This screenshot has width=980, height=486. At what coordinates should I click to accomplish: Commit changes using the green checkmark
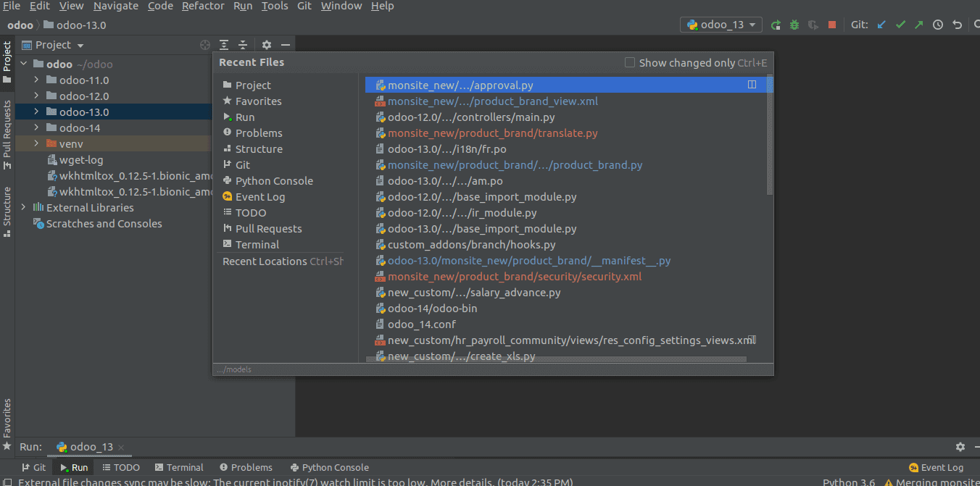click(x=900, y=25)
